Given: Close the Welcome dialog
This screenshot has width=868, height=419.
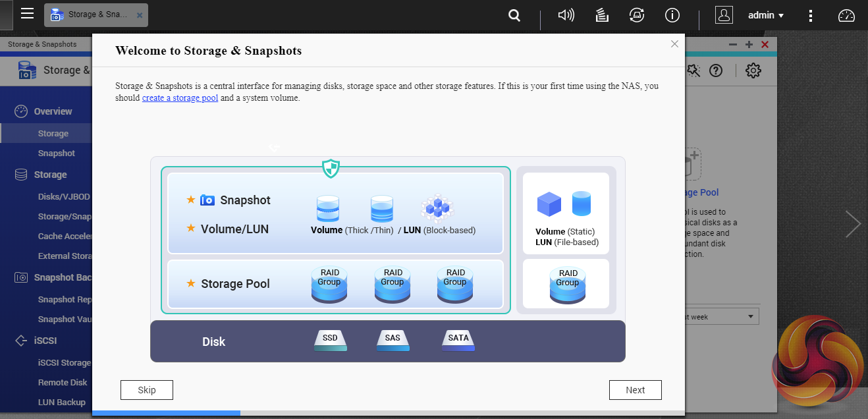Looking at the screenshot, I should tap(674, 44).
